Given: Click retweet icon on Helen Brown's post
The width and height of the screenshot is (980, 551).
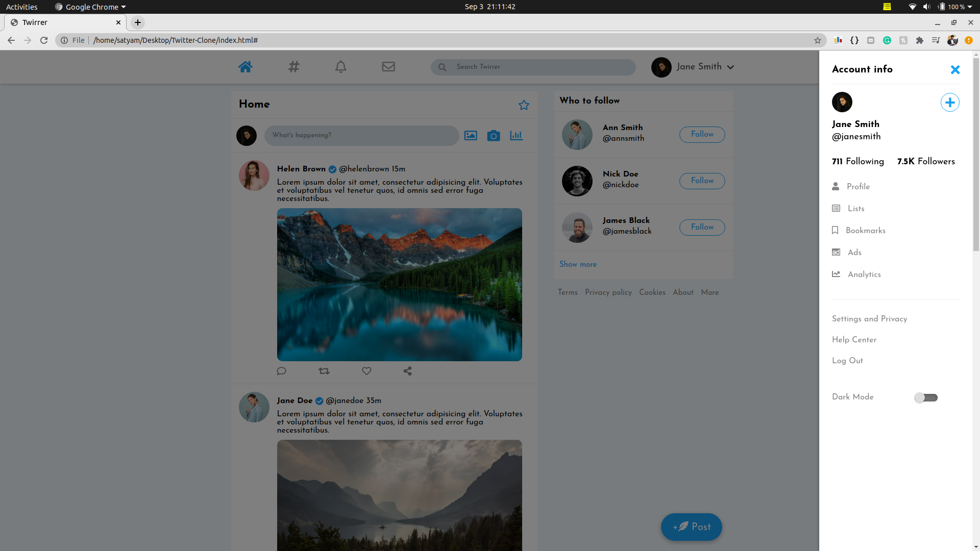Looking at the screenshot, I should [324, 371].
